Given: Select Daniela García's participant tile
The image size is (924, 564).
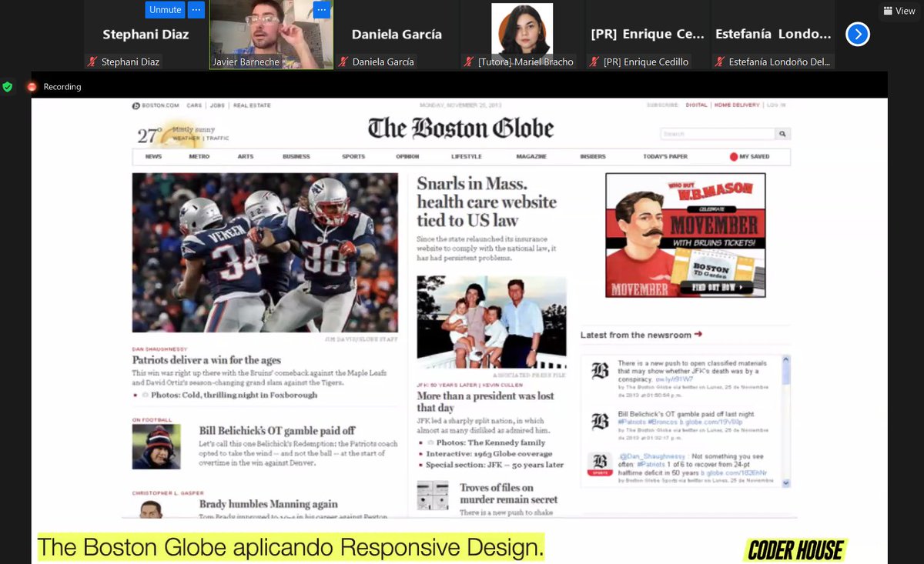Looking at the screenshot, I should pos(397,35).
